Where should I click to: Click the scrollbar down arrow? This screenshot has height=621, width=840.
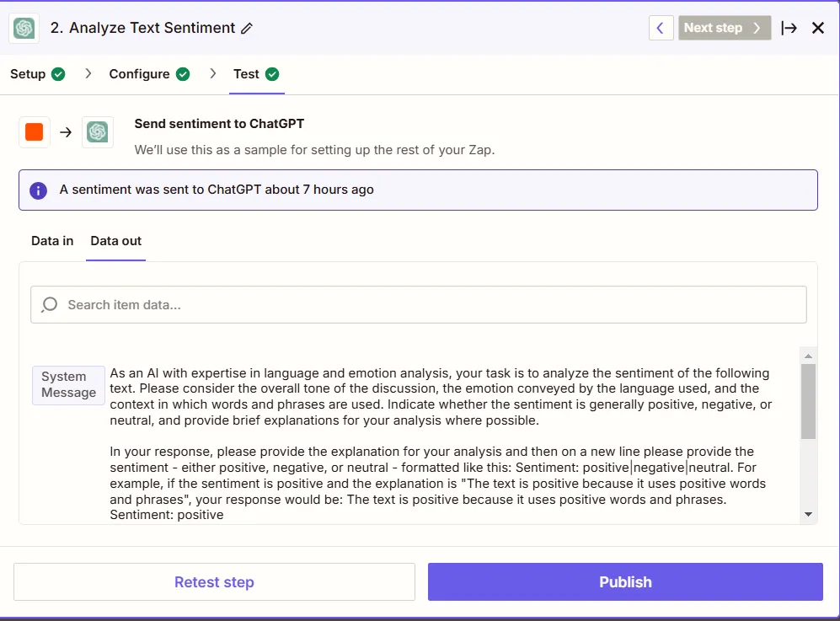(x=808, y=513)
